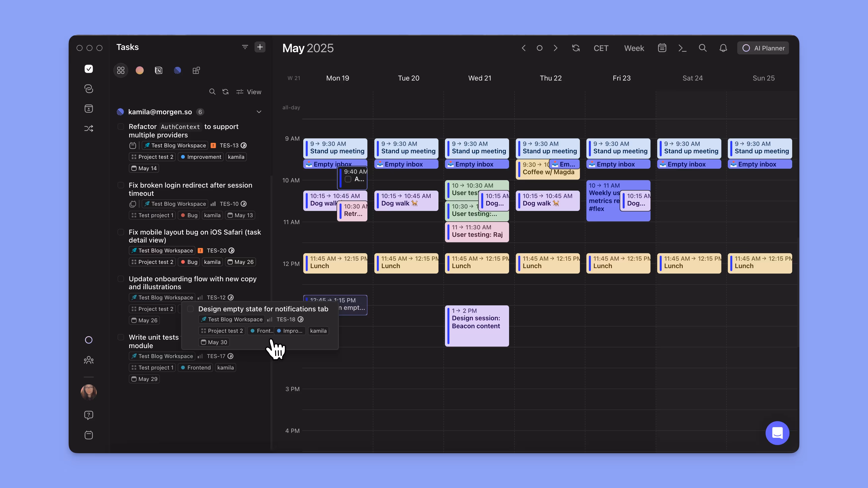Open search from the top toolbar
Image resolution: width=868 pixels, height=488 pixels.
click(702, 48)
